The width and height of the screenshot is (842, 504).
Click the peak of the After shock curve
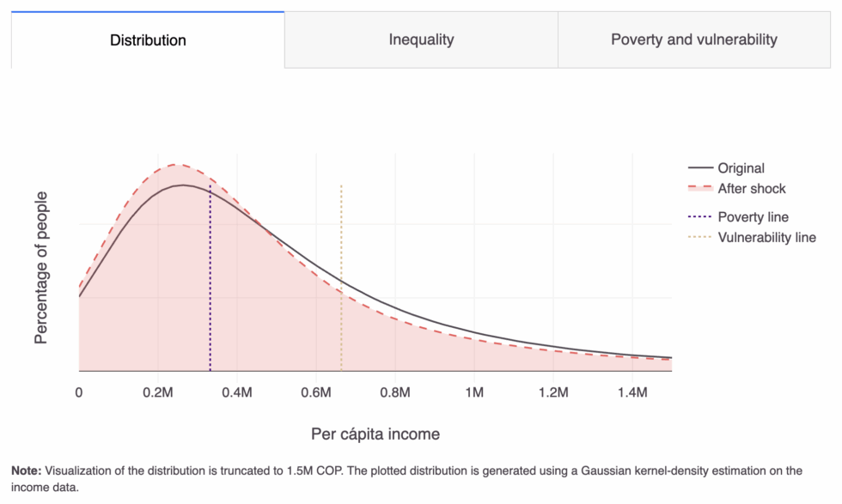[x=174, y=164]
